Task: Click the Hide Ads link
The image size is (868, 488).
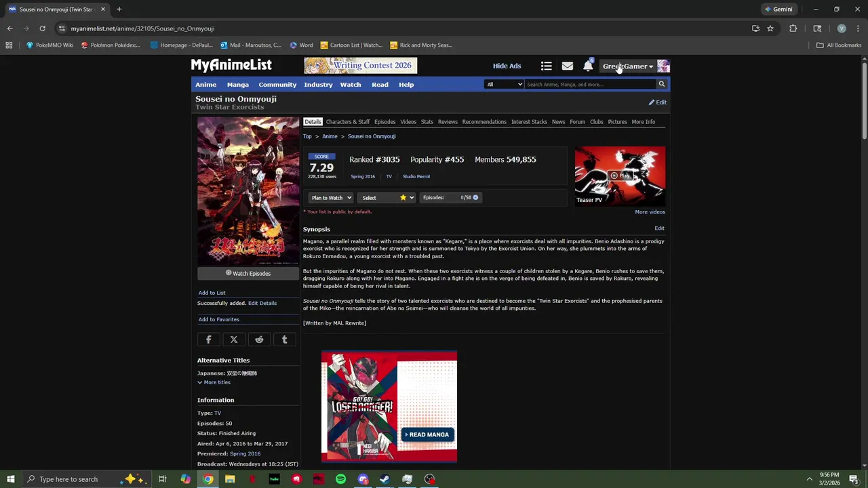Action: click(507, 66)
